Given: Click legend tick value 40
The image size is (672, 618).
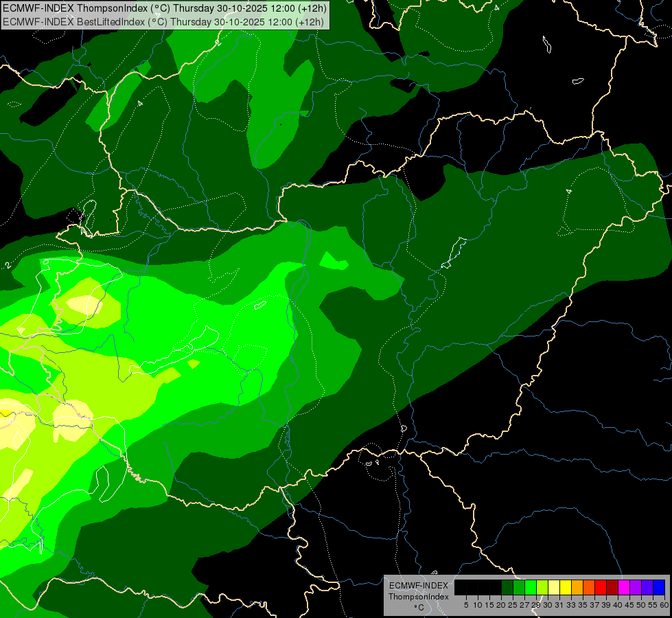Looking at the screenshot, I should point(618,605).
